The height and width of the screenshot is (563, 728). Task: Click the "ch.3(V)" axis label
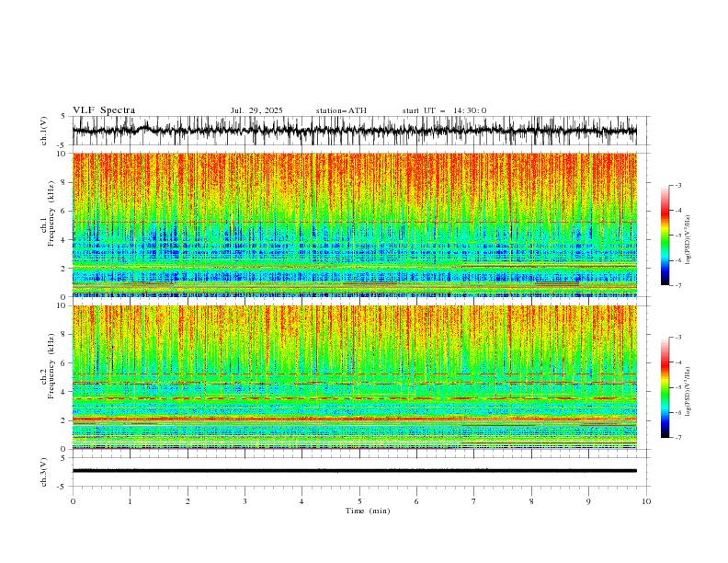44,472
